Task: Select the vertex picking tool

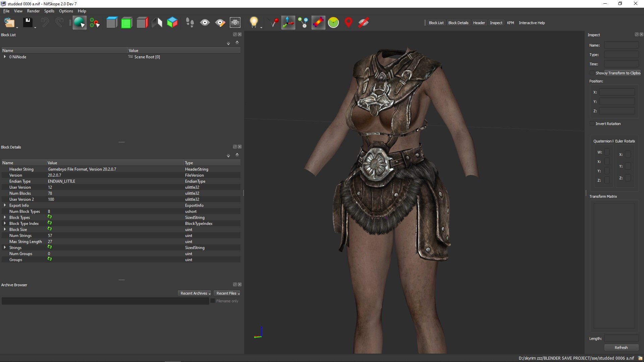Action: pos(95,23)
